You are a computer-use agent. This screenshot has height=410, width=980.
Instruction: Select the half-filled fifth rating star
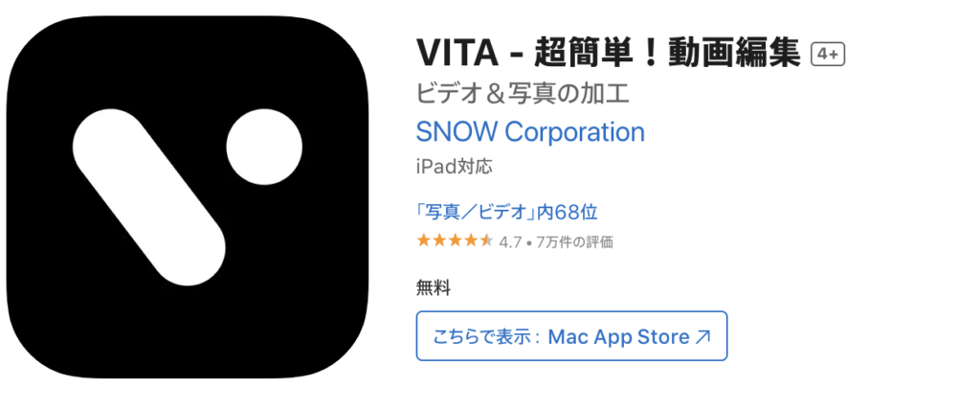pyautogui.click(x=486, y=241)
